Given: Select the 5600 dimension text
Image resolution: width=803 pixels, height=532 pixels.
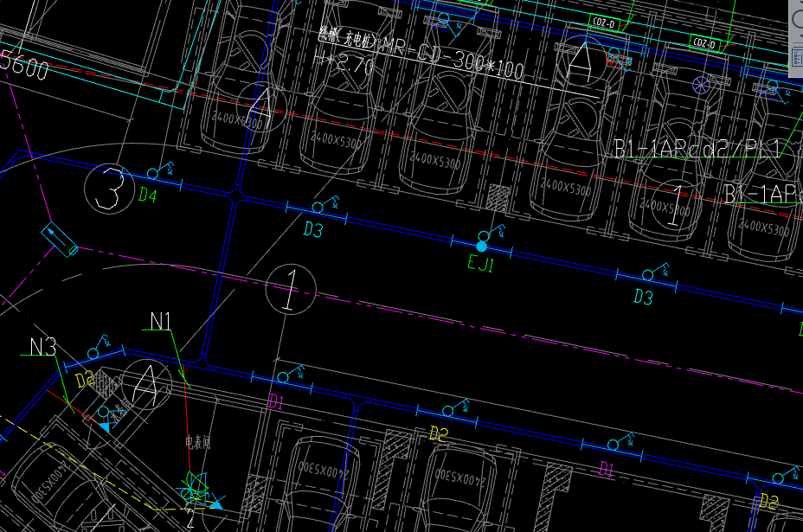Looking at the screenshot, I should 24,65.
